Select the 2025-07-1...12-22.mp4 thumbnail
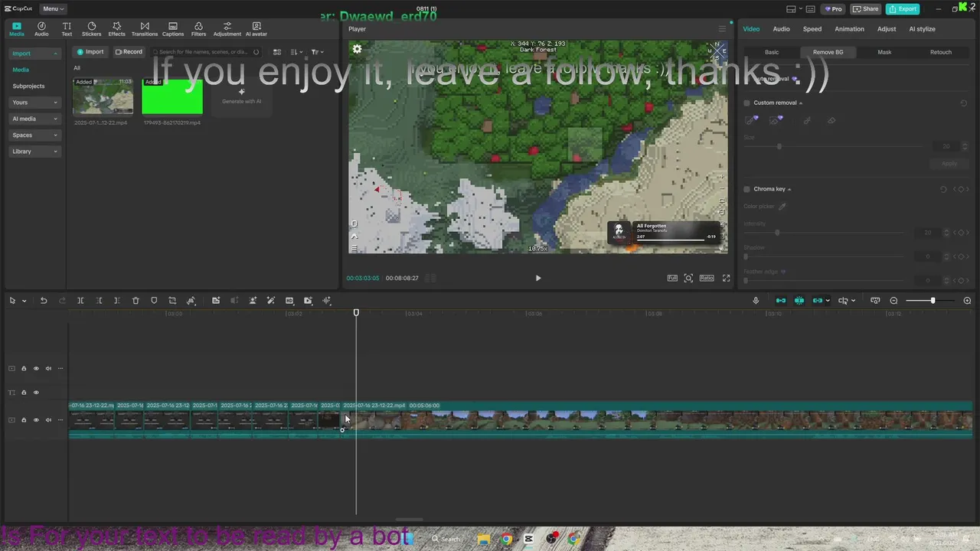This screenshot has width=980, height=551. pyautogui.click(x=103, y=96)
